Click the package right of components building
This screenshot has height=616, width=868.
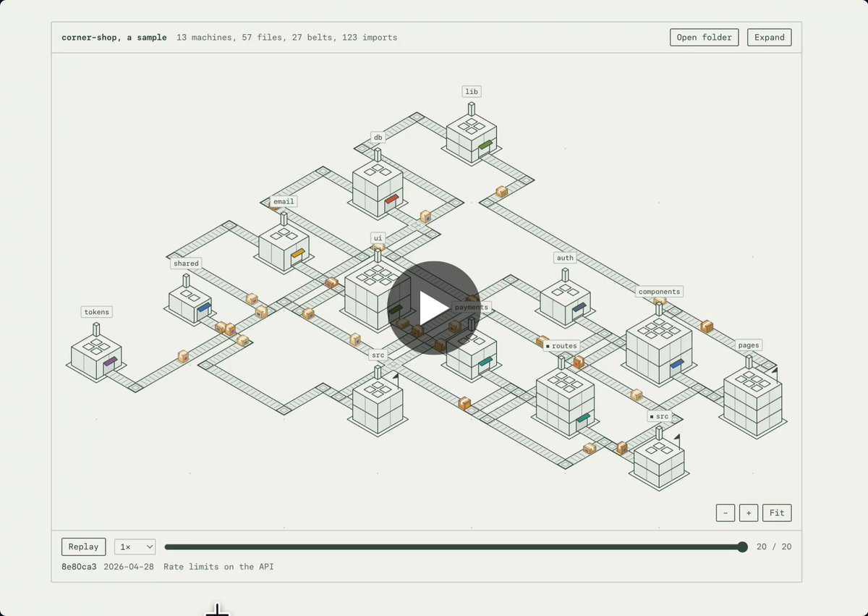point(707,326)
